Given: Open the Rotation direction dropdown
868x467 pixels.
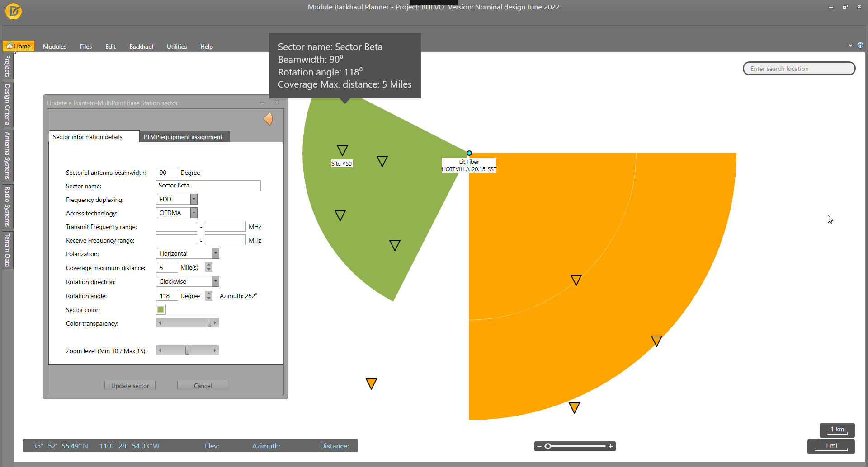Looking at the screenshot, I should pyautogui.click(x=215, y=281).
